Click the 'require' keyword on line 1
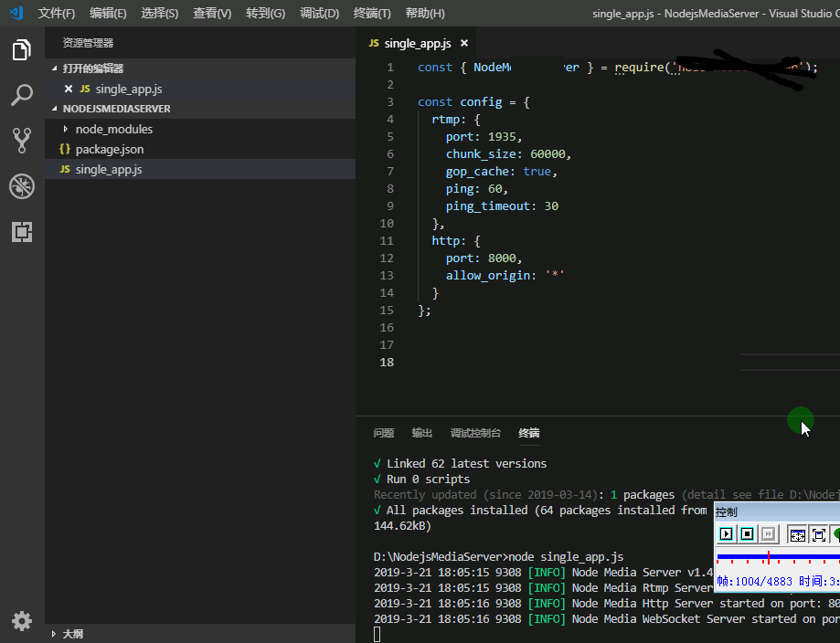 (x=639, y=68)
